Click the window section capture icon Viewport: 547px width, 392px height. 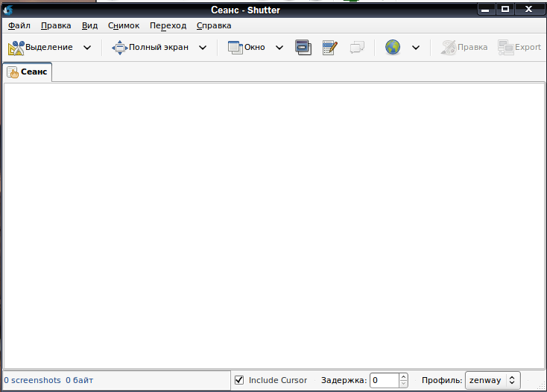click(303, 48)
